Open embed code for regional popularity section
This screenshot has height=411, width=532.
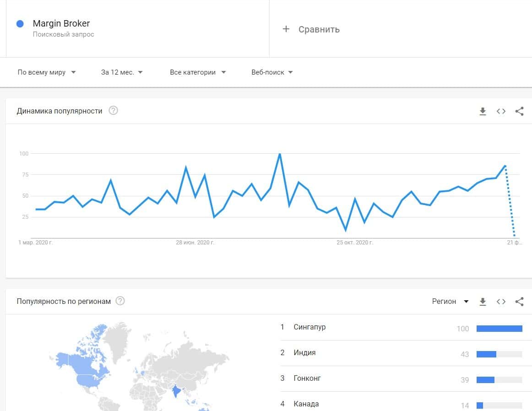[501, 302]
